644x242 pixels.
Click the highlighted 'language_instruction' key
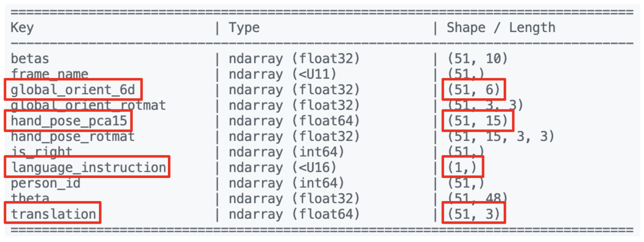click(x=88, y=167)
